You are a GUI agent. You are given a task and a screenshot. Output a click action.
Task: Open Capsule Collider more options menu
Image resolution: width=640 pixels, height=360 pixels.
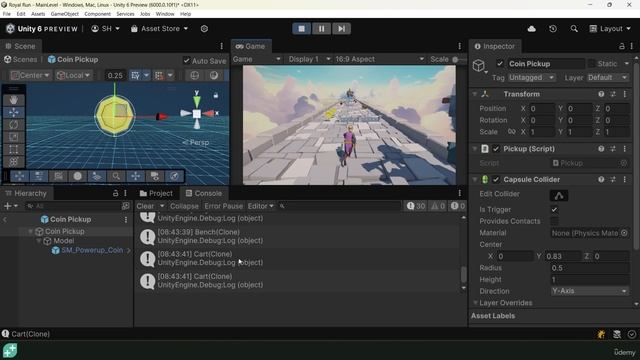tap(624, 179)
